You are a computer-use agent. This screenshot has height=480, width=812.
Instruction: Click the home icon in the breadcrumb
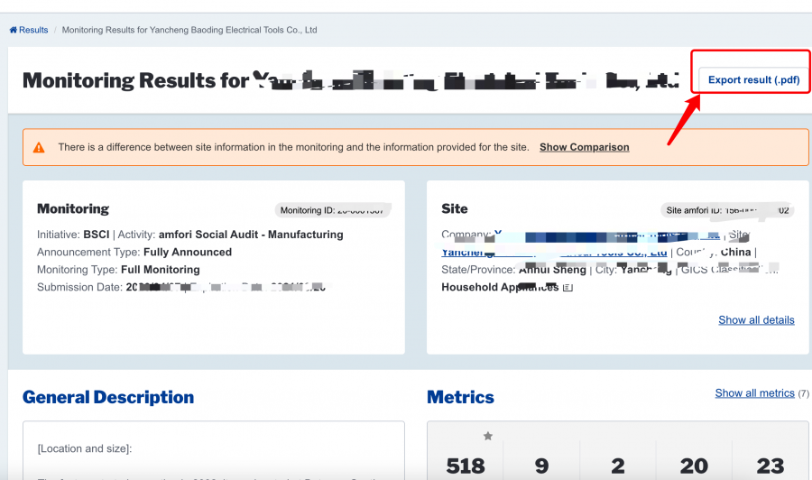point(13,30)
